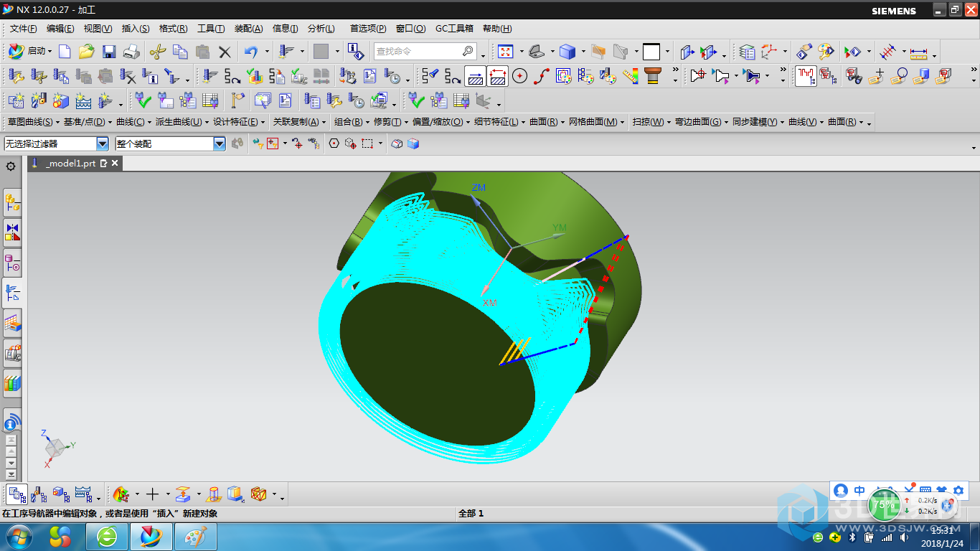The width and height of the screenshot is (980, 551).
Task: Click the 15:31 clock in the system tray
Action: pyautogui.click(x=942, y=530)
